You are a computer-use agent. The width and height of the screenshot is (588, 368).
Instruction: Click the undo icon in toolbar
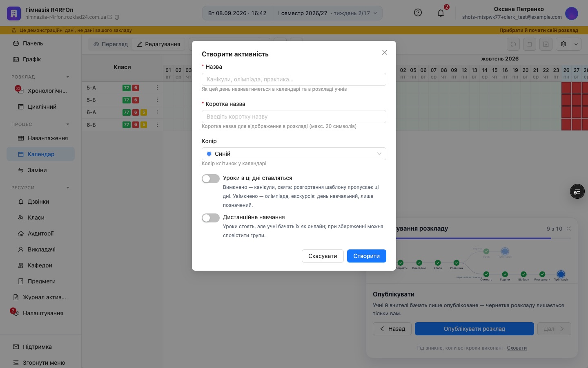pos(530,44)
